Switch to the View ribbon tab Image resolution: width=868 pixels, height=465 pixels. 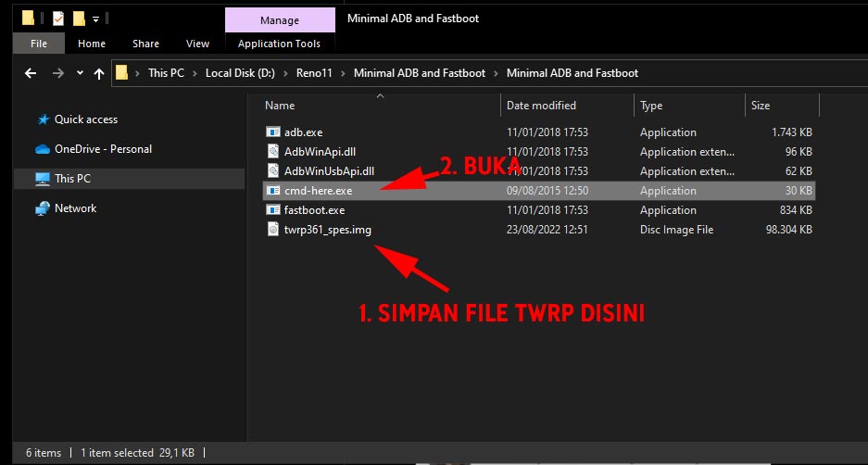pyautogui.click(x=197, y=44)
